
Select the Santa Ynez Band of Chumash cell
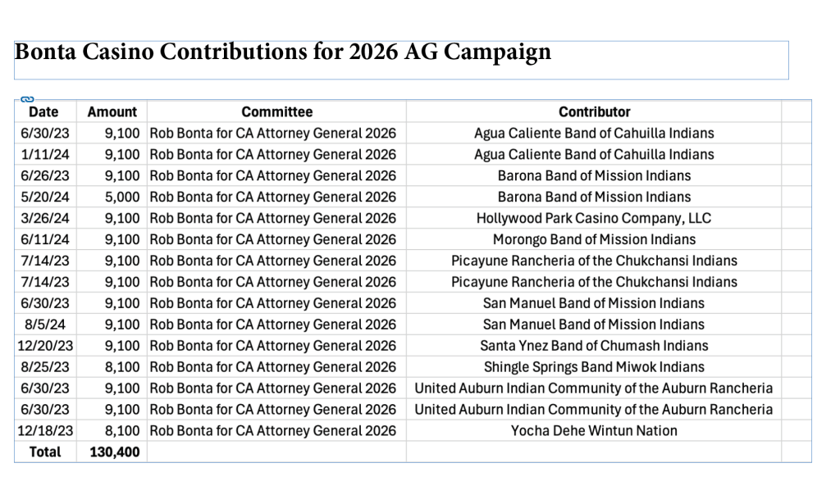pyautogui.click(x=594, y=347)
